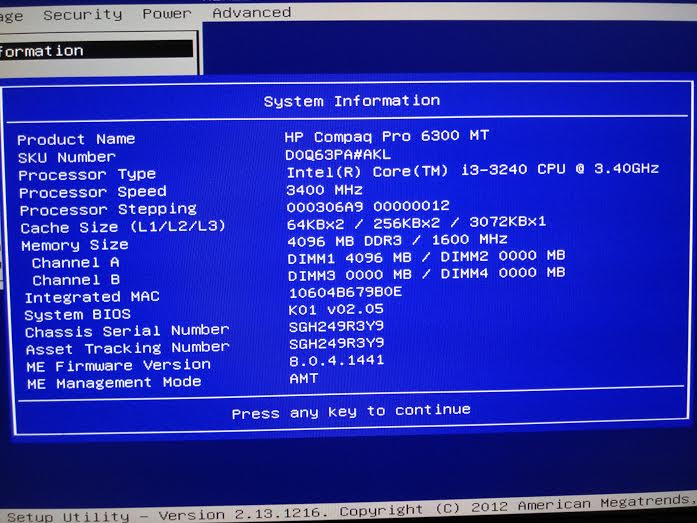
Task: Select the HP Compaq Pro 6300 MT value
Action: [387, 135]
